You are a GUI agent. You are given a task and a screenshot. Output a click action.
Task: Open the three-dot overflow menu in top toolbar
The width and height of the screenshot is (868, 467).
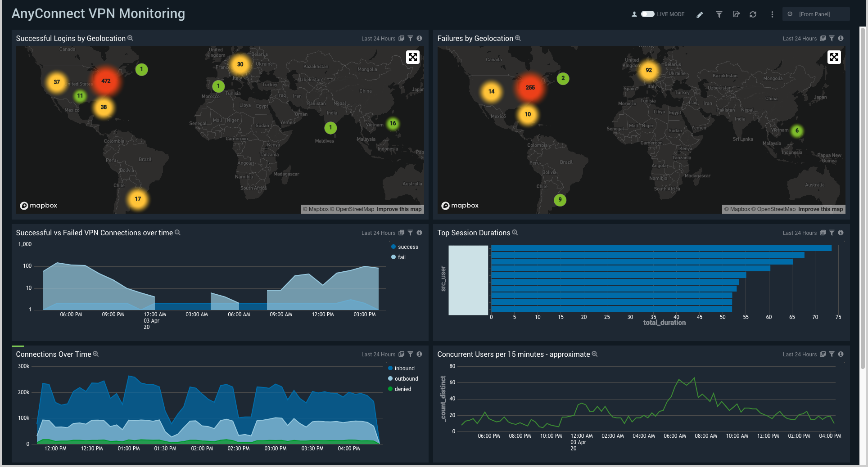point(772,14)
